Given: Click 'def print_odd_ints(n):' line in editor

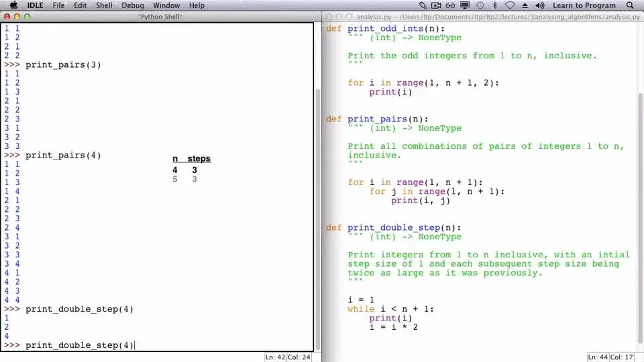Looking at the screenshot, I should point(385,29).
